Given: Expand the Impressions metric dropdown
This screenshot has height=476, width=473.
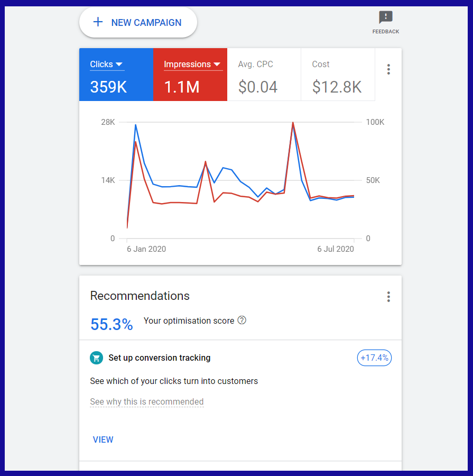Looking at the screenshot, I should 217,65.
